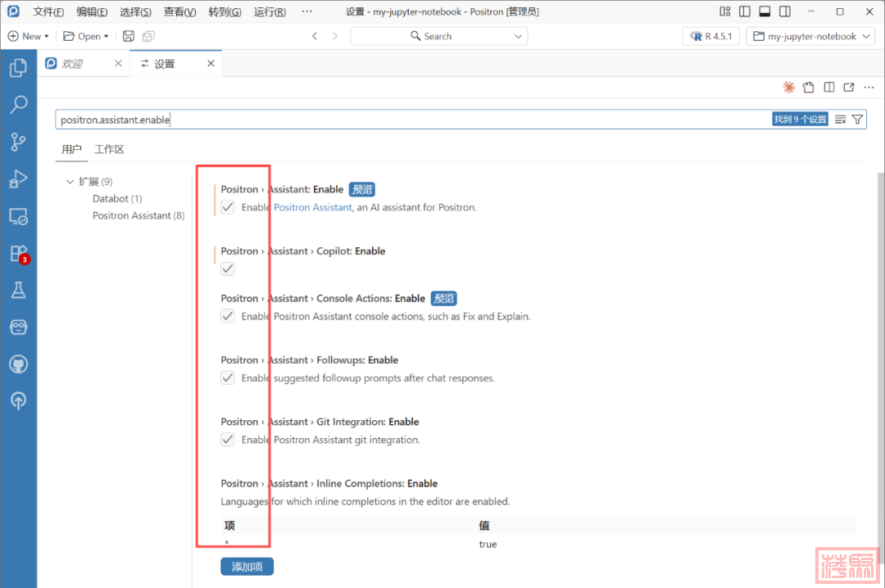Viewport: 885px width, 588px height.
Task: Open the Search view in activity bar
Action: pyautogui.click(x=18, y=105)
